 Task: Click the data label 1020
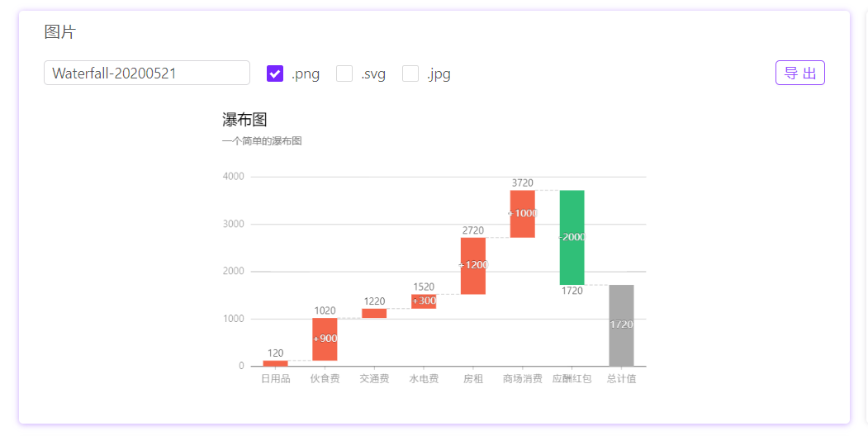pyautogui.click(x=325, y=310)
